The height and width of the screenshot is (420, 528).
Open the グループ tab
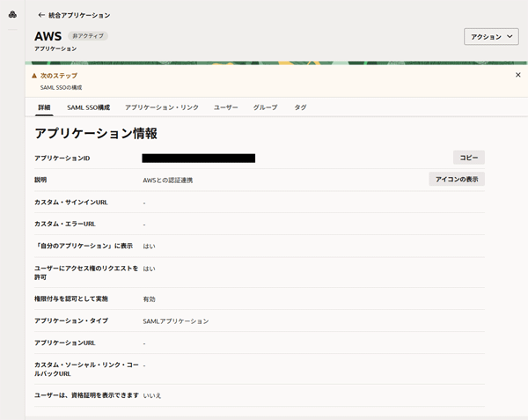[x=265, y=107]
